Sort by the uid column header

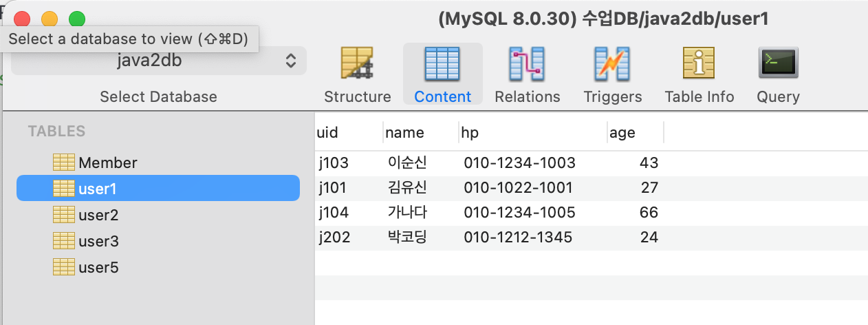(349, 133)
